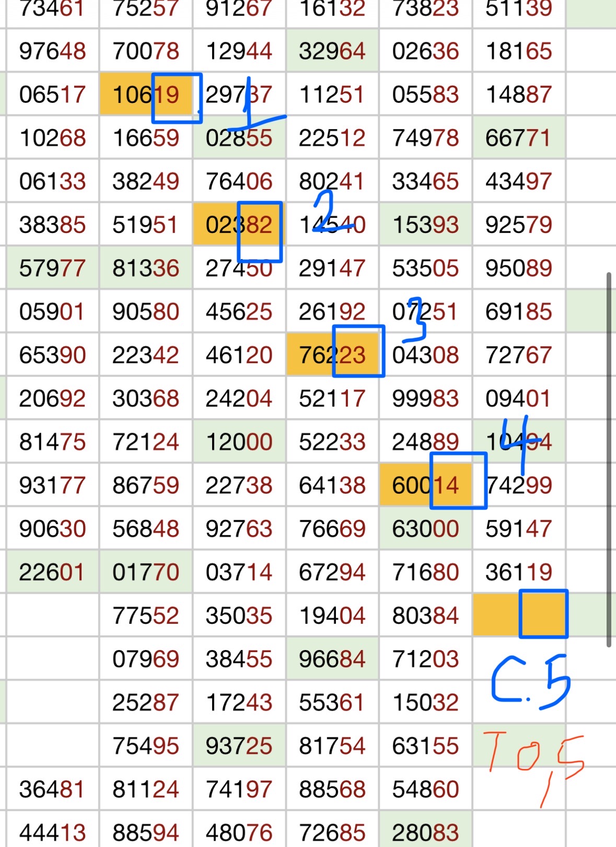Click the cell with value 99983
The height and width of the screenshot is (847, 616).
click(426, 398)
